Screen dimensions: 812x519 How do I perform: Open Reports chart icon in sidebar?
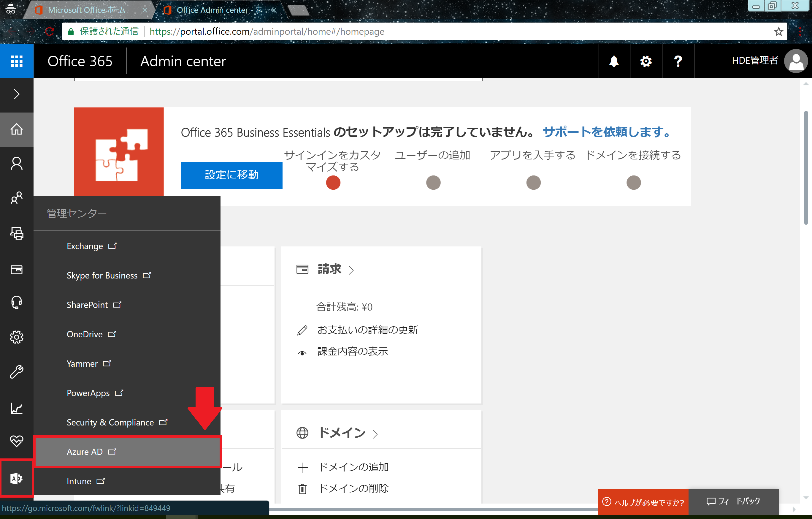17,409
